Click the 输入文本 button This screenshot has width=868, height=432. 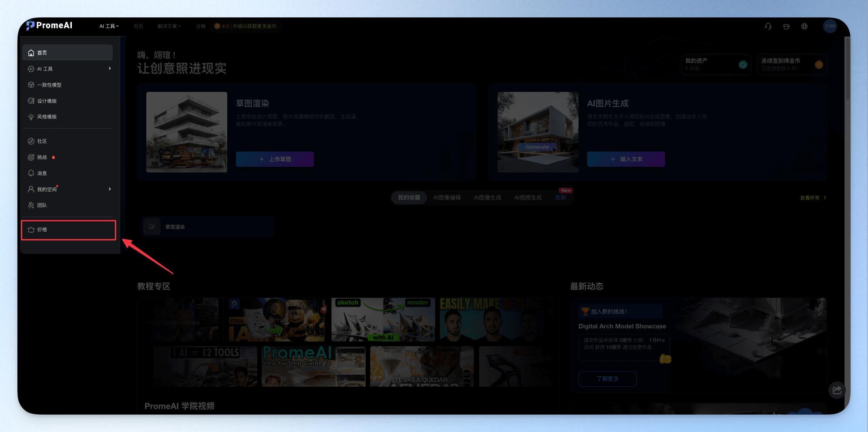click(x=626, y=159)
